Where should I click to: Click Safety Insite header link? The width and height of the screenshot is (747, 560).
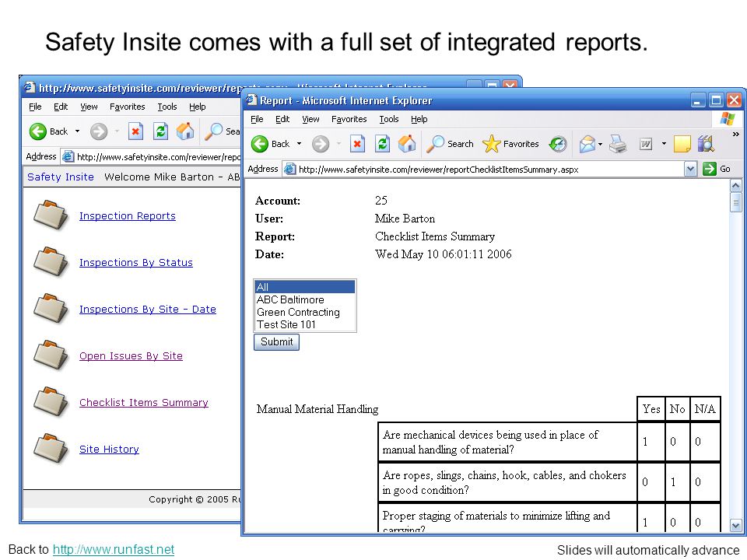point(61,177)
